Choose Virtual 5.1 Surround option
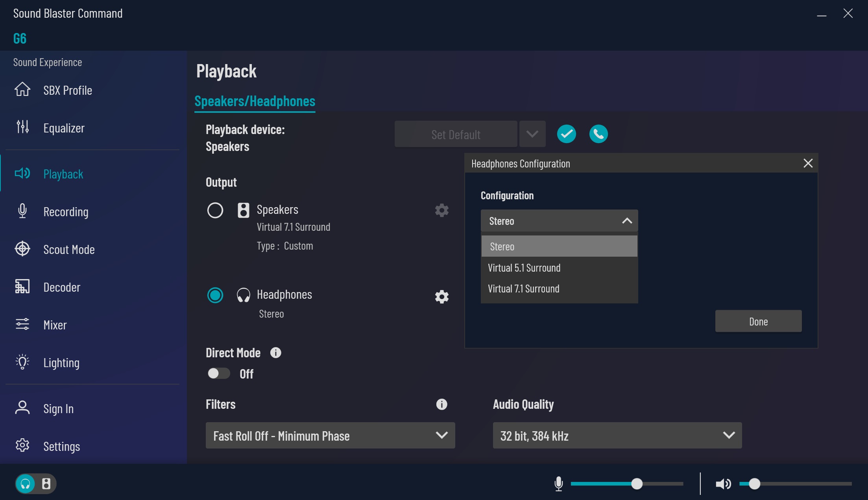868x500 pixels. [x=559, y=268]
